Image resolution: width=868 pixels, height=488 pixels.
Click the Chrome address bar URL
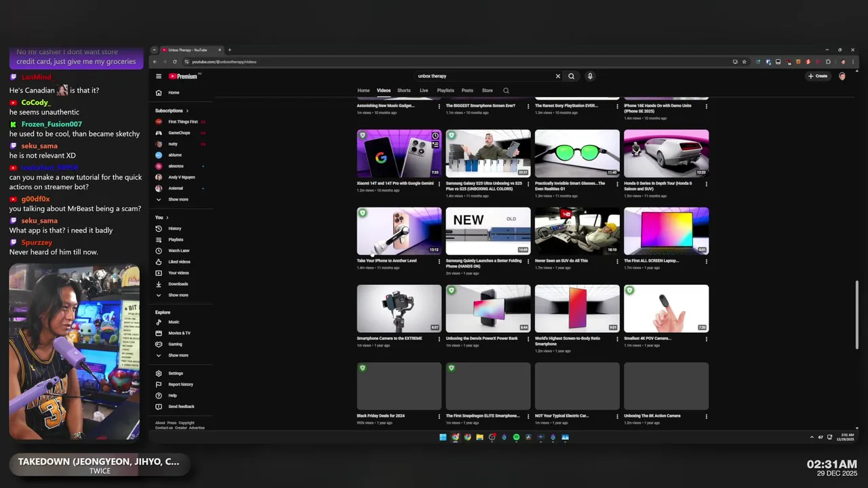click(x=224, y=62)
